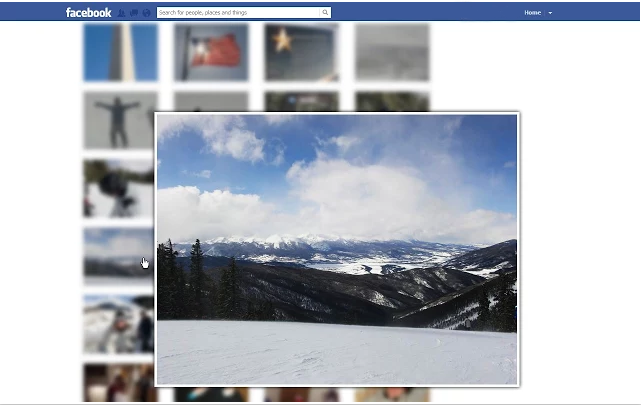Open the monument against blue sky thumbnail
The image size is (641, 405).
tap(121, 52)
